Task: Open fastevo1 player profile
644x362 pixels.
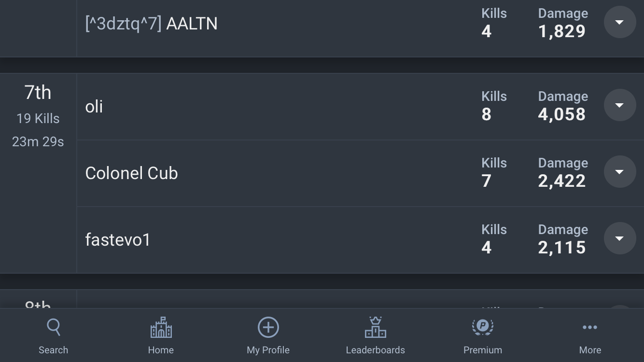Action: [118, 239]
